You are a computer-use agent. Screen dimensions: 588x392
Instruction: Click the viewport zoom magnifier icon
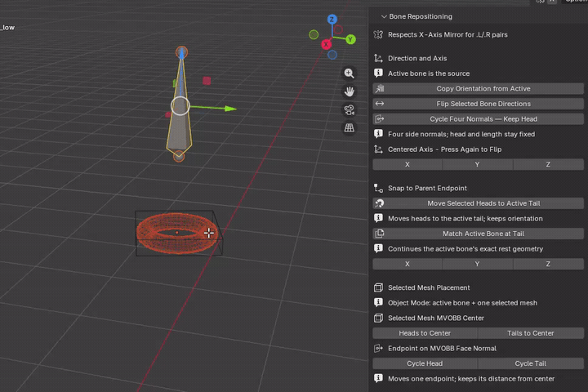[350, 73]
